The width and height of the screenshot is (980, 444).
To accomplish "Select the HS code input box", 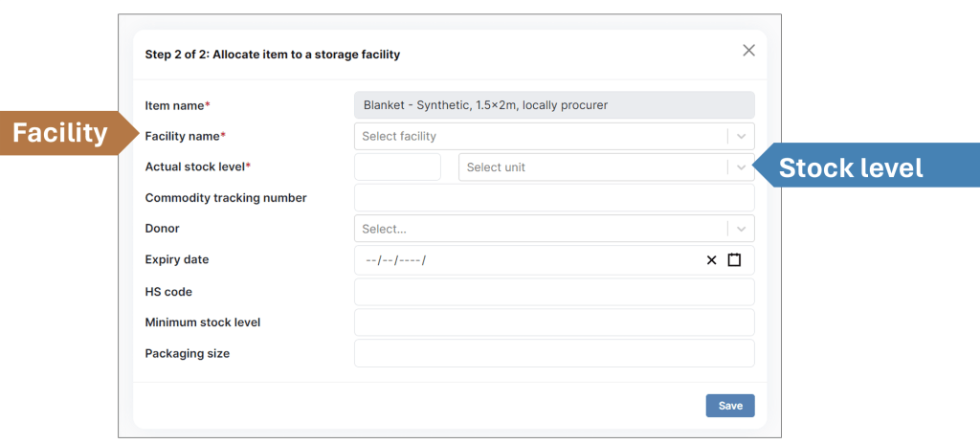I will [554, 292].
